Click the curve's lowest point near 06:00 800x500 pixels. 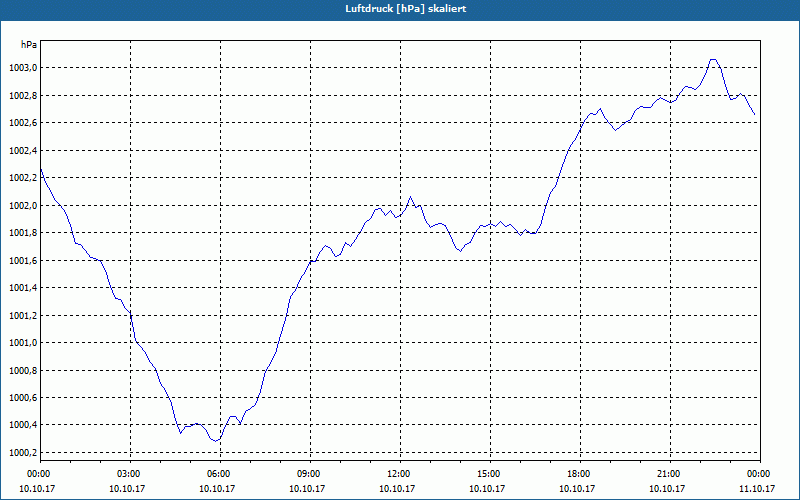216,440
